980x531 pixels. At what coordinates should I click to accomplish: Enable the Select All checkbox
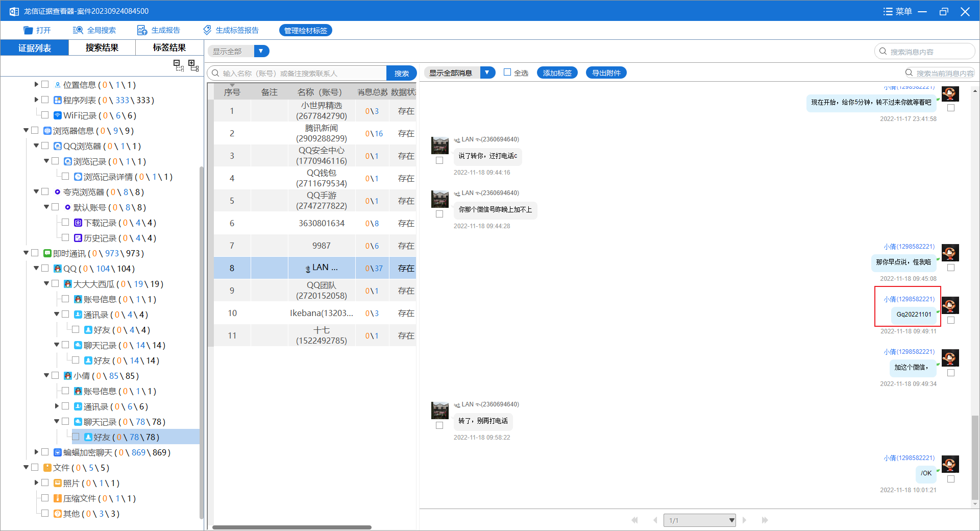click(x=507, y=73)
